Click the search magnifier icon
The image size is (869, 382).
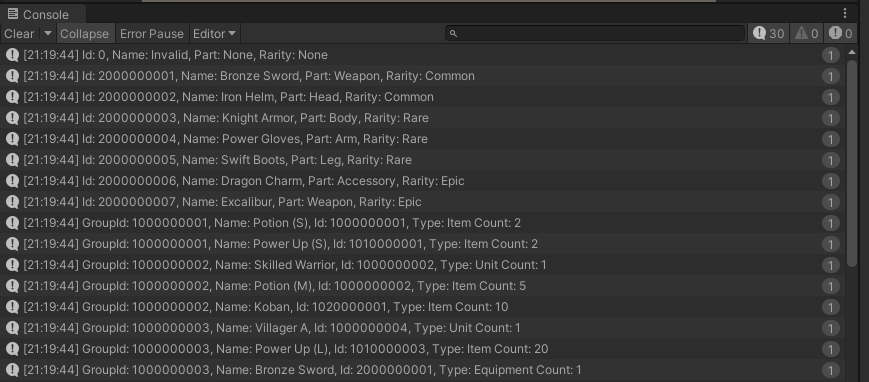(x=453, y=34)
